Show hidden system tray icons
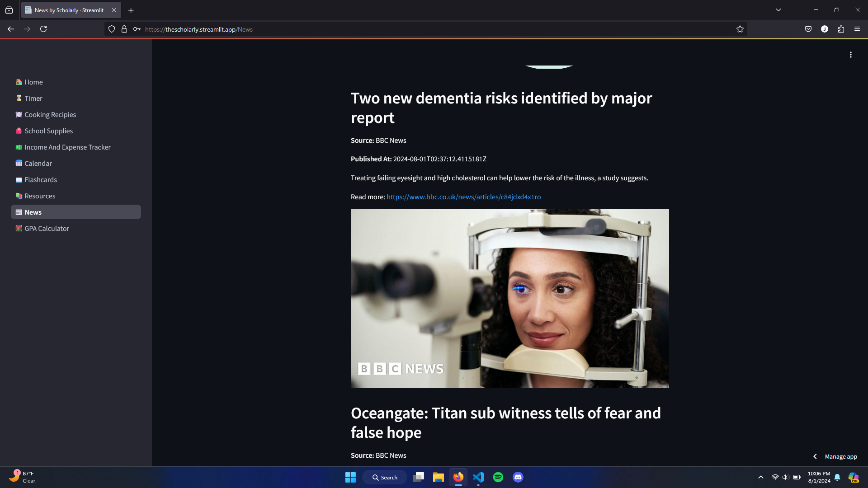The image size is (868, 488). [x=761, y=477]
